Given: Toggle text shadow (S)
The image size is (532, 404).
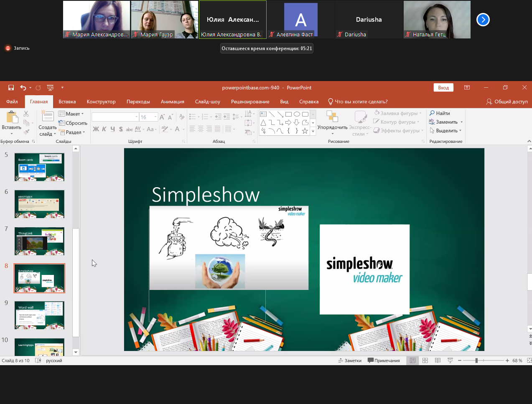Looking at the screenshot, I should pos(121,129).
